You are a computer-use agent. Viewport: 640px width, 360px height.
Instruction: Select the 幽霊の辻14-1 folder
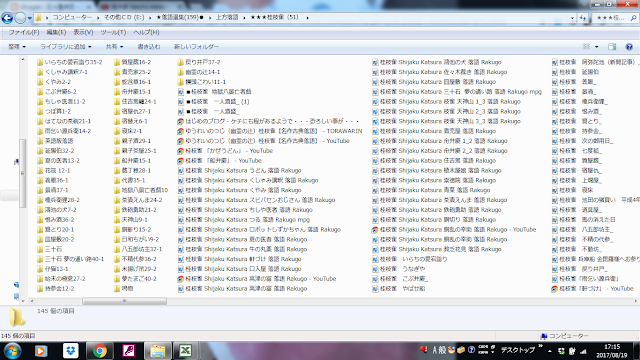click(199, 72)
